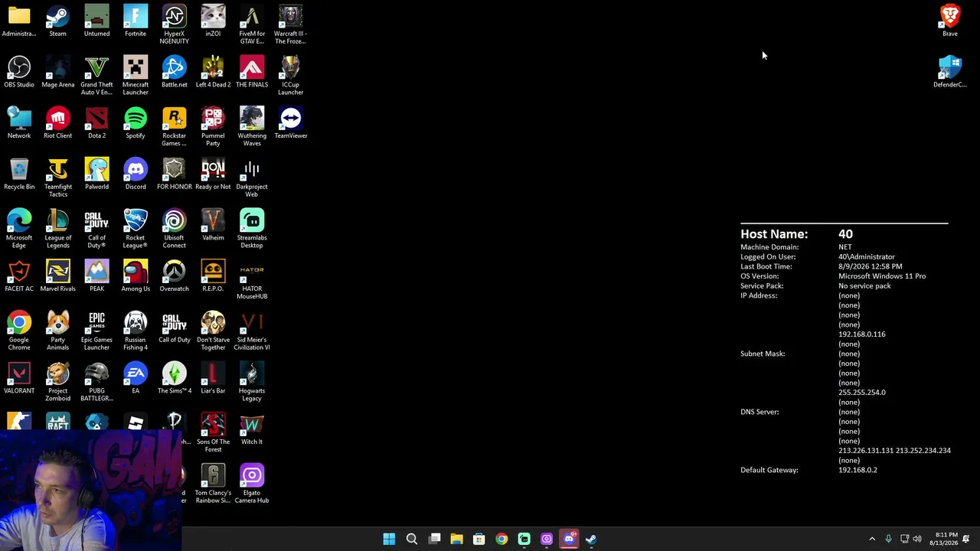Open the Epic Games Launcher icon
Image resolution: width=980 pixels, height=551 pixels.
(x=96, y=330)
